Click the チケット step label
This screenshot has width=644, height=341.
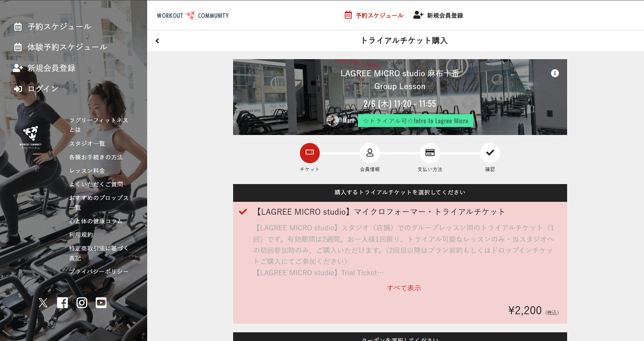310,169
